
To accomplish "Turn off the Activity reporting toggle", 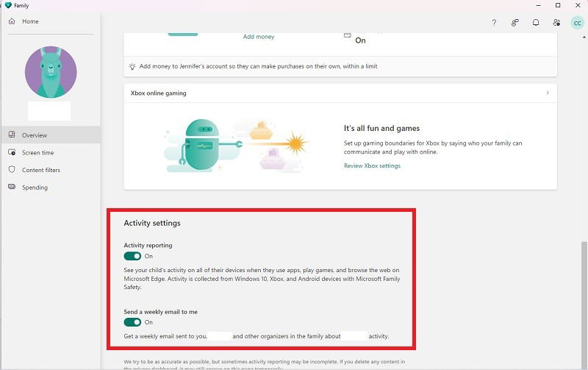I will click(132, 256).
